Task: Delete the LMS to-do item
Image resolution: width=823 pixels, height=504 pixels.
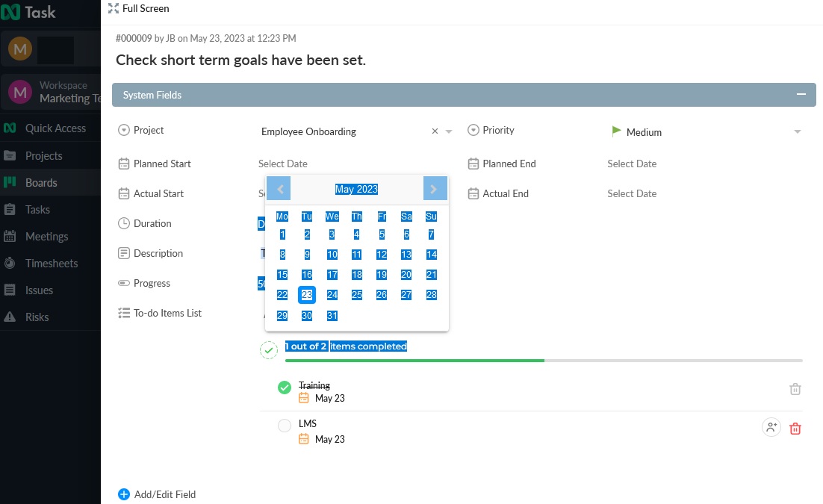Action: [795, 429]
